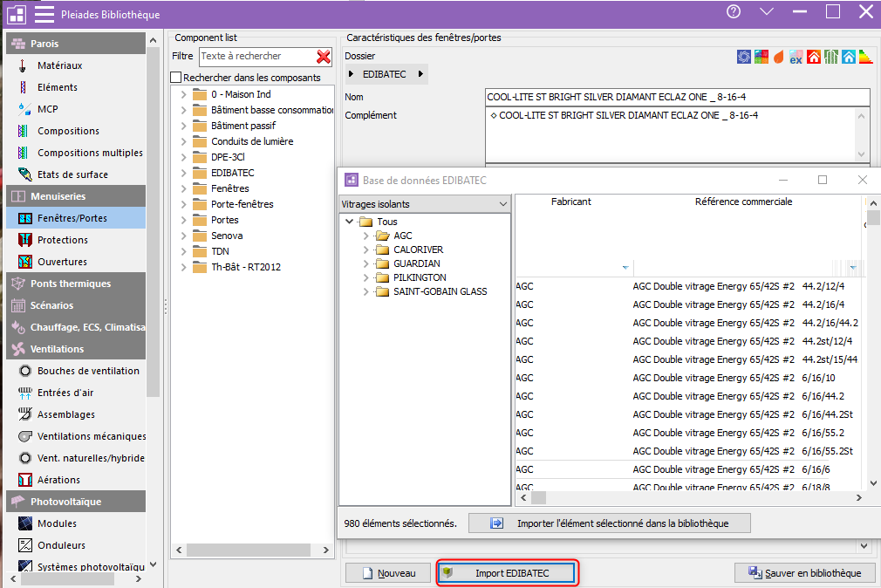Click 'Importer l'élément sélectionné dans la bibliothèque'
This screenshot has height=588, width=881.
pos(609,523)
